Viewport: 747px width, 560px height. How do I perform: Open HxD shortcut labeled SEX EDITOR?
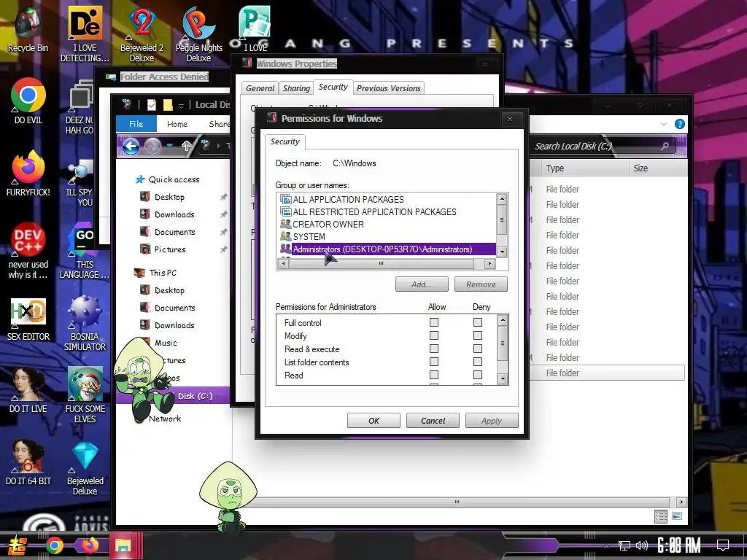(28, 319)
